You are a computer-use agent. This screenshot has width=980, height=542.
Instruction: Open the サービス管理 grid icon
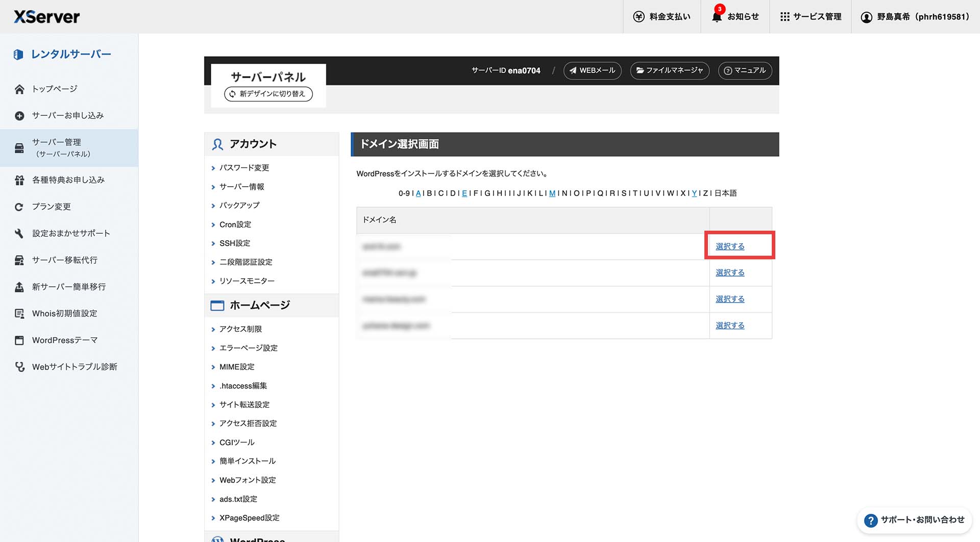click(785, 17)
